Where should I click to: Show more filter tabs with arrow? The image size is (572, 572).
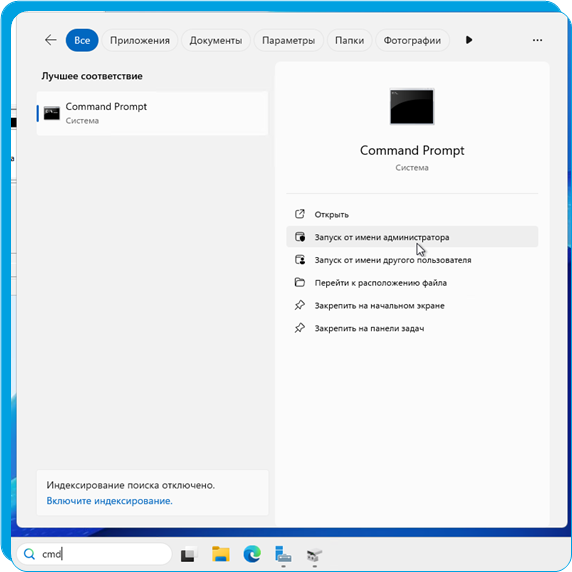tap(469, 40)
